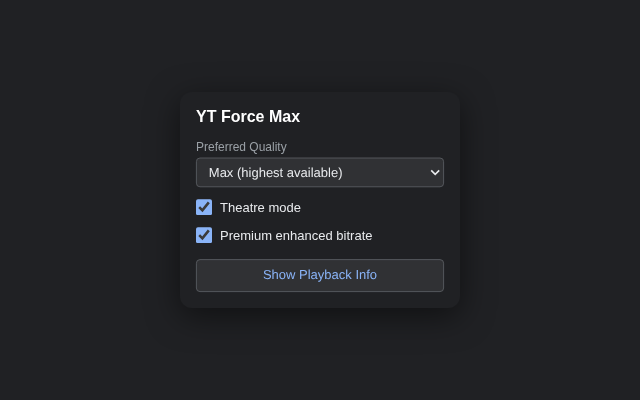Disable the Premium enhanced bitrate checkbox
The width and height of the screenshot is (640, 400).
pos(204,235)
